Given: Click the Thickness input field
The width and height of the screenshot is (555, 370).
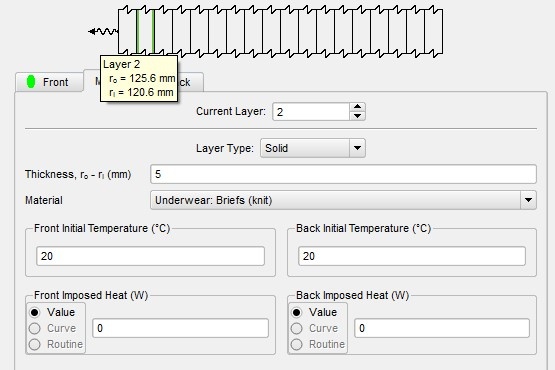Looking at the screenshot, I should coord(343,174).
